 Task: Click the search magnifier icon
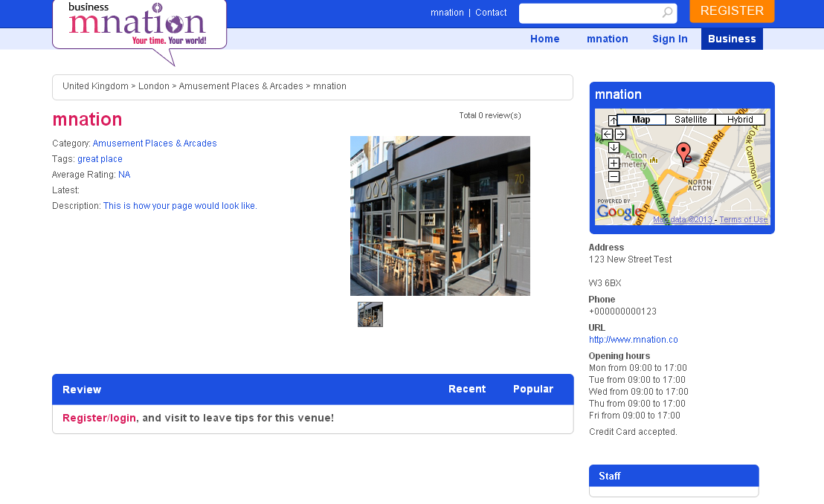pyautogui.click(x=667, y=12)
